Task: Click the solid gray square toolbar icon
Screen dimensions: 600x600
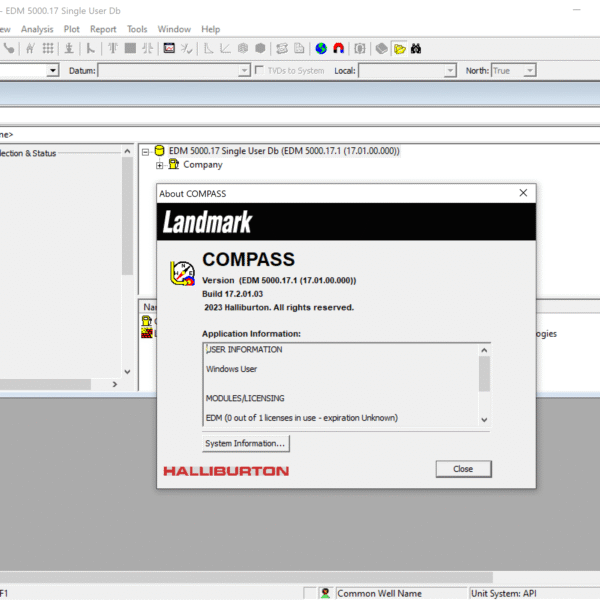Action: [130, 48]
